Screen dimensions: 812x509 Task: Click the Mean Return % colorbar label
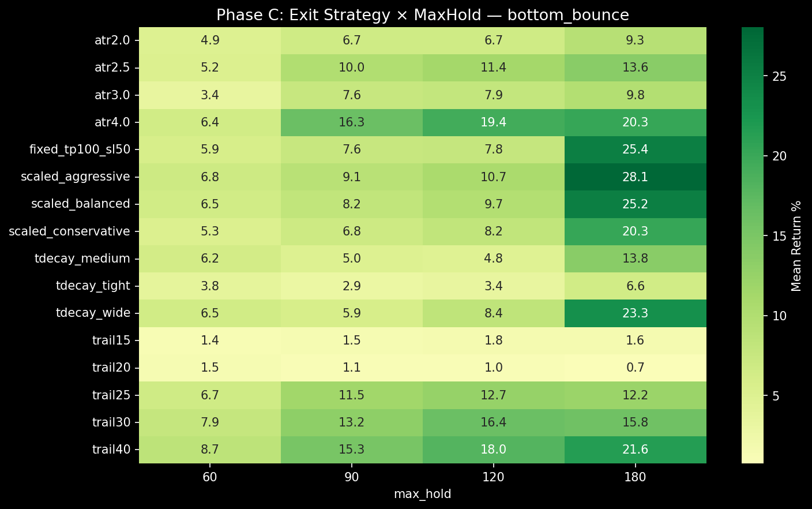tap(796, 246)
